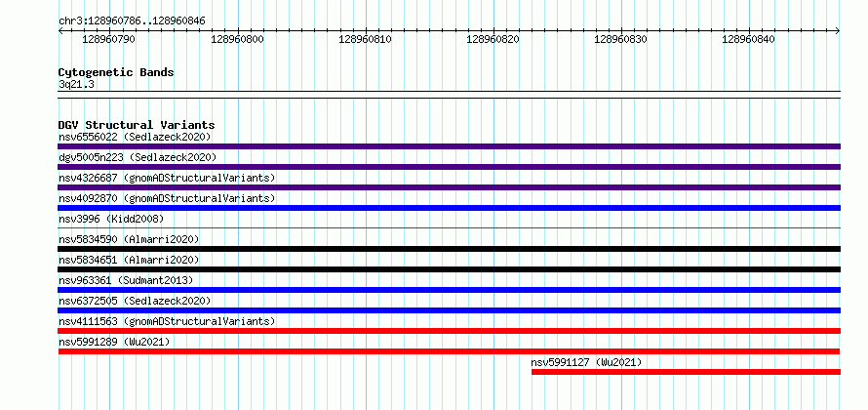
Task: Open the dgv5005n223 (Sedlazeck2020) variant label
Action: 138,157
